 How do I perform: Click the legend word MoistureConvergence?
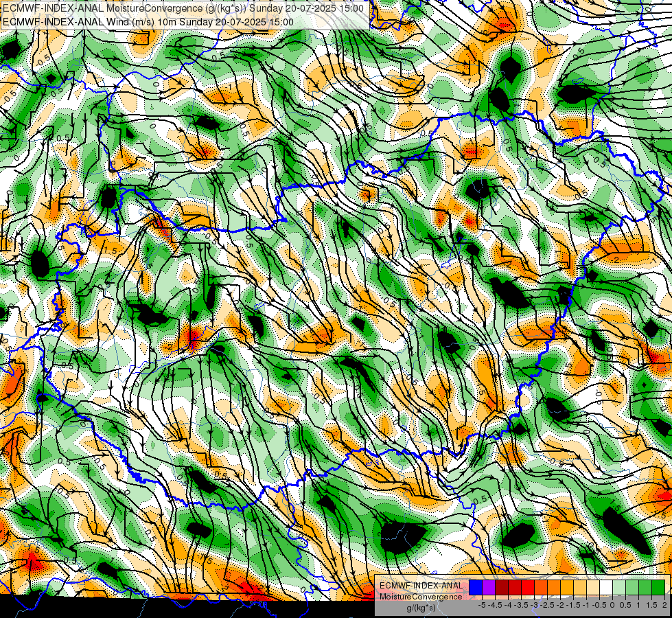421,597
